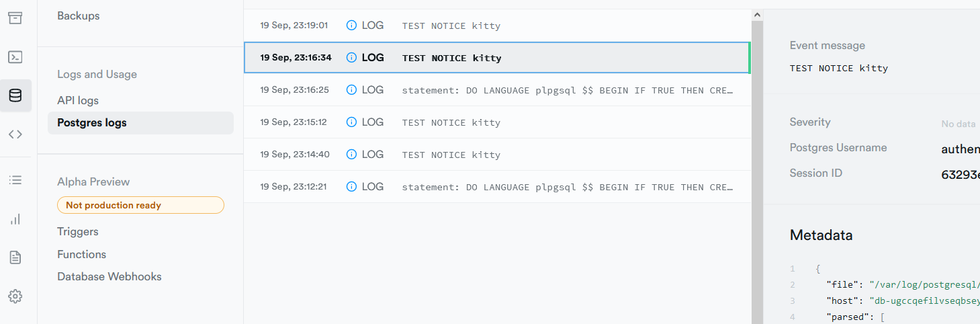
Task: Click the Severity label in details
Action: pyautogui.click(x=810, y=122)
